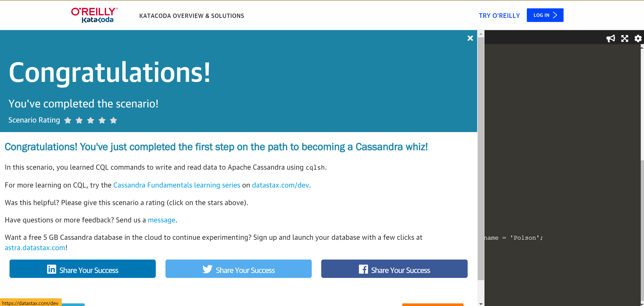This screenshot has height=306, width=644.
Task: Close the congratulations dialog
Action: point(470,38)
